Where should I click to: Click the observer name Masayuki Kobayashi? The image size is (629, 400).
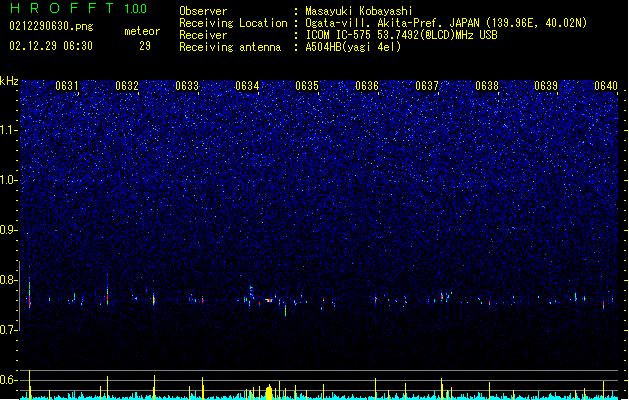click(x=359, y=11)
